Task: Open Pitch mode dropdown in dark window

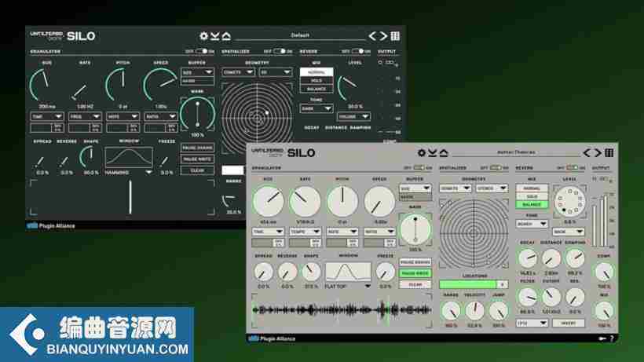Action: pyautogui.click(x=123, y=116)
